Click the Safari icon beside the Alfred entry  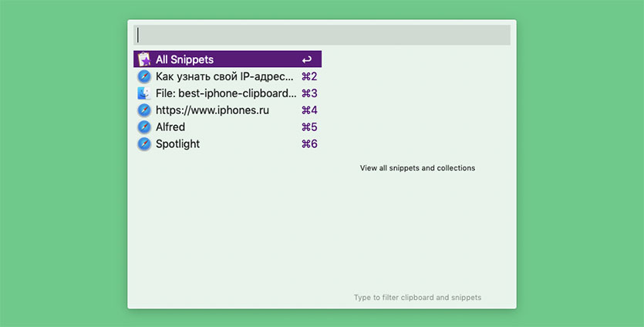click(143, 127)
